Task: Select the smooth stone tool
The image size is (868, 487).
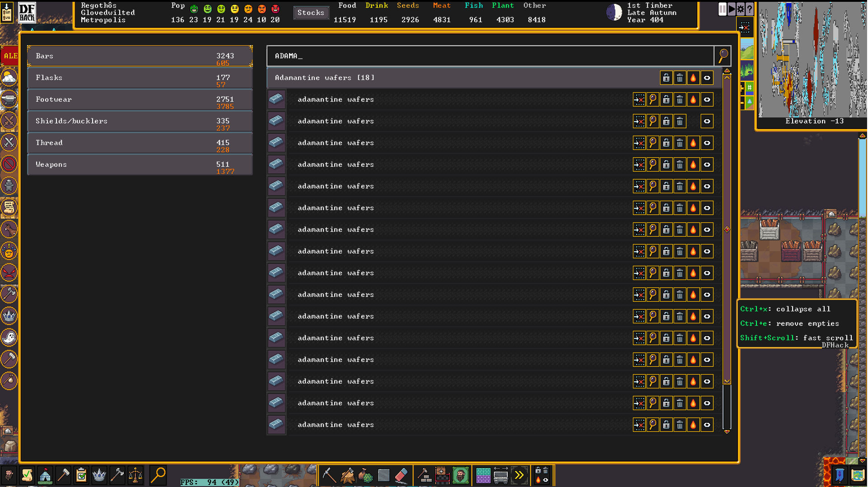Action: coord(383,475)
